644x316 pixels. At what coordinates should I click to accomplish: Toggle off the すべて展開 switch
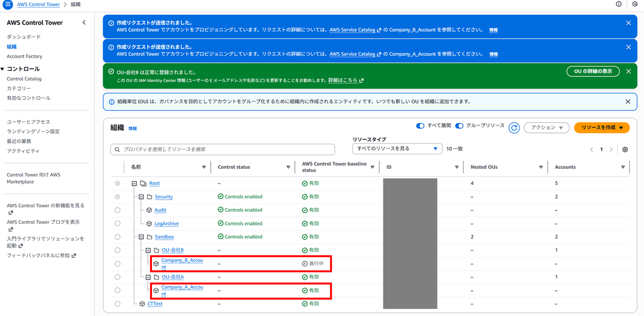pyautogui.click(x=420, y=126)
